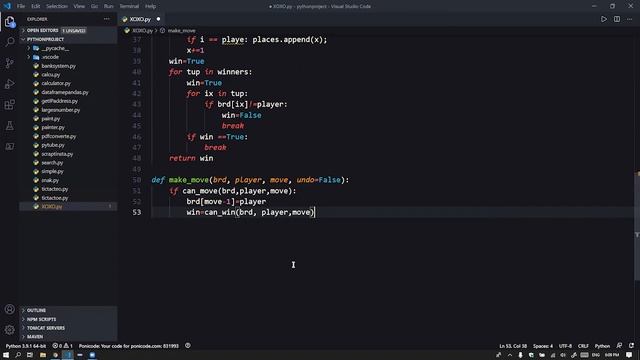Click XOXO.py in the breadcrumb

(x=142, y=31)
